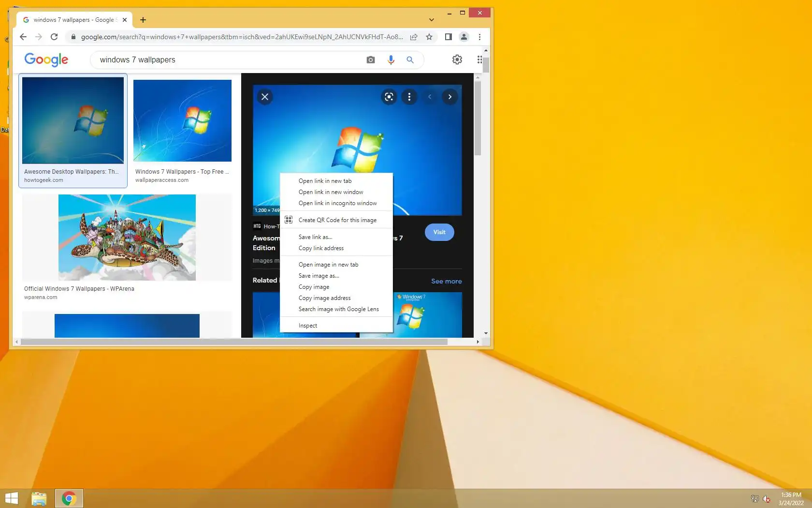Click the Chrome taskbar icon
Image resolution: width=812 pixels, height=508 pixels.
click(69, 498)
